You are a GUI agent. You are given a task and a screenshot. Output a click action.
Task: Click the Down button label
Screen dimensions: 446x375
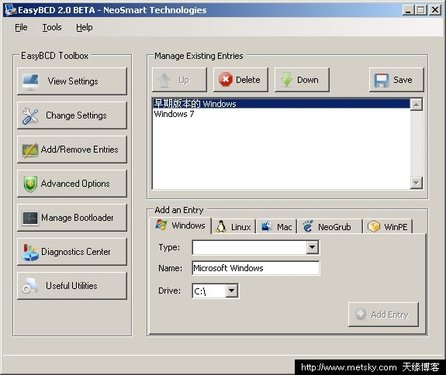(x=308, y=80)
